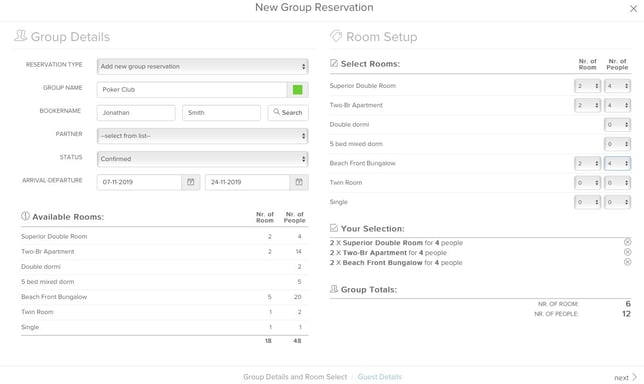This screenshot has height=384, width=644.
Task: Adjust Twin Room number of people
Action: point(617,183)
